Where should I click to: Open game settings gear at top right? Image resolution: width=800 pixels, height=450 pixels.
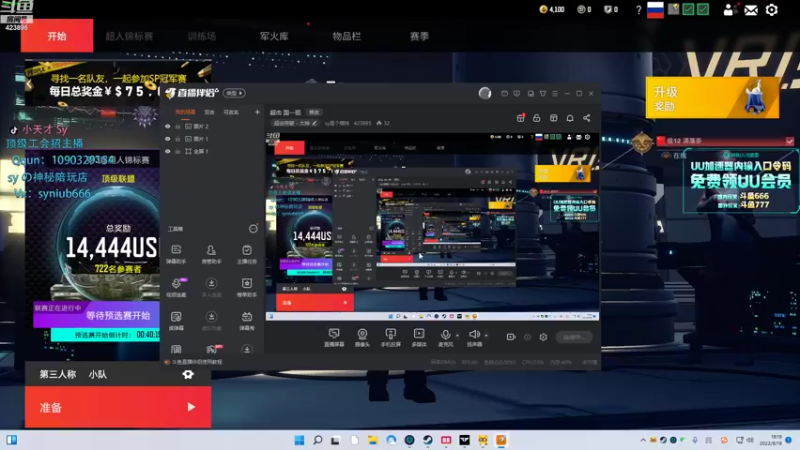click(x=771, y=10)
